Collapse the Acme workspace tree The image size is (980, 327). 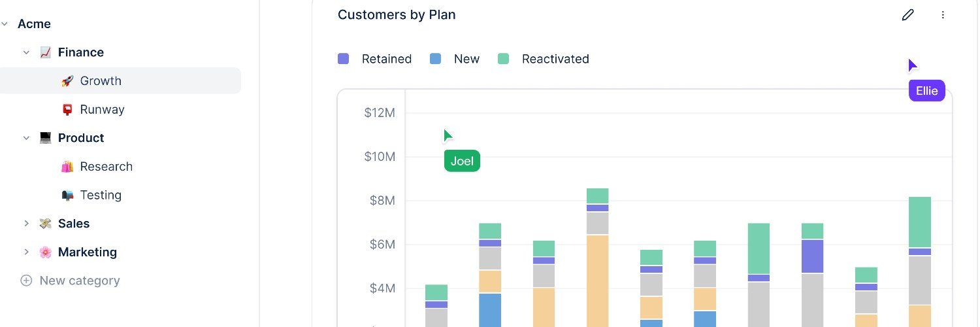[x=5, y=24]
